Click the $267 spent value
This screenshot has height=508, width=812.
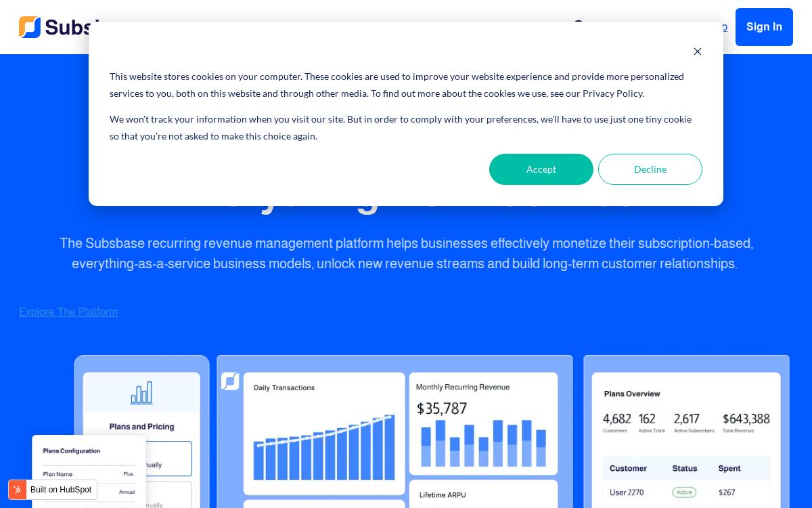727,492
